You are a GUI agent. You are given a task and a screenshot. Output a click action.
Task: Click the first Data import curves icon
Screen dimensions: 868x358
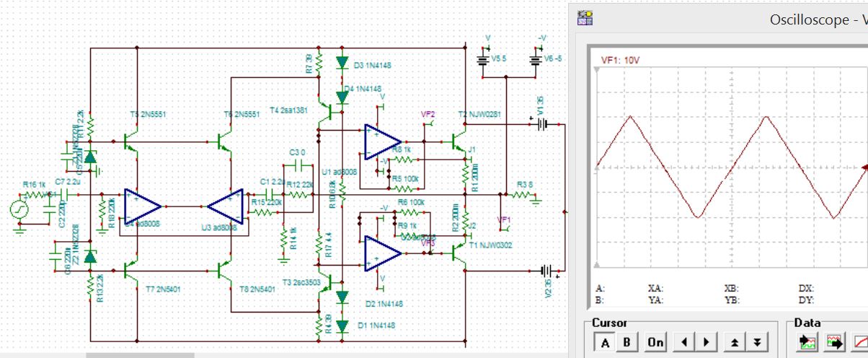point(809,341)
